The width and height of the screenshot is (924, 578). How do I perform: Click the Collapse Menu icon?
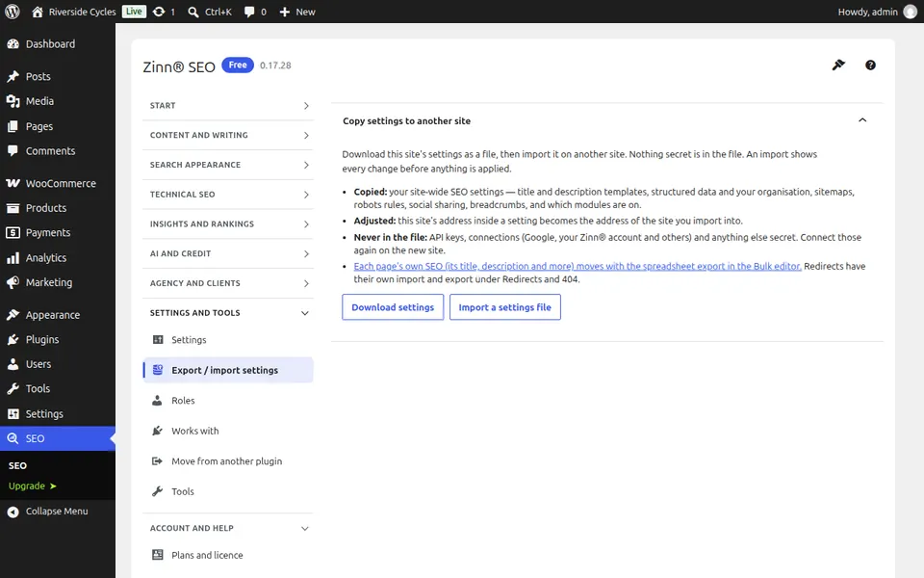(13, 512)
